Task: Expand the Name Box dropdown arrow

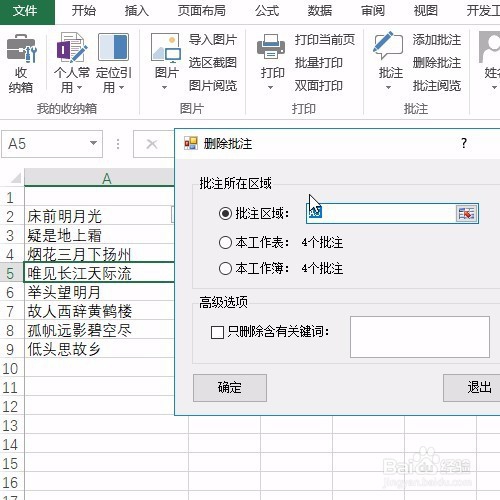Action: coord(94,143)
